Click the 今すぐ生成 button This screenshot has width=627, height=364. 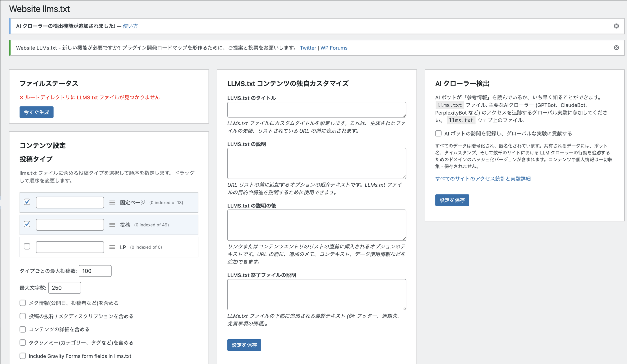click(x=36, y=112)
